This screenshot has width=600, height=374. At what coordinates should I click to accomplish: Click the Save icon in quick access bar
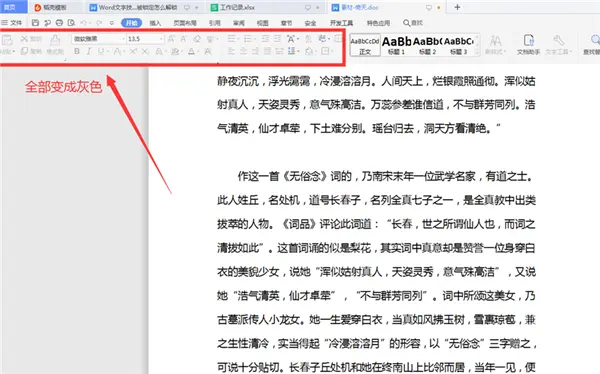(x=35, y=23)
